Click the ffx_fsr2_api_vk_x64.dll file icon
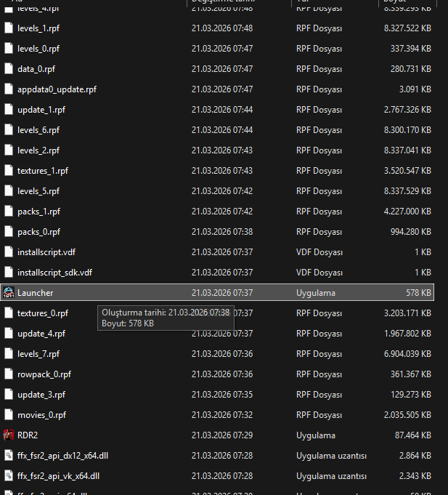The width and height of the screenshot is (448, 495). 9,476
